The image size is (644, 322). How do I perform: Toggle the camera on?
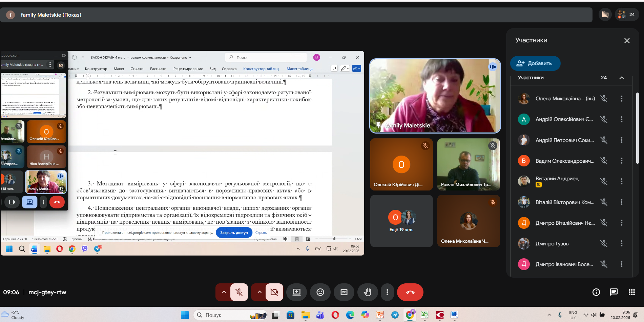[274, 292]
